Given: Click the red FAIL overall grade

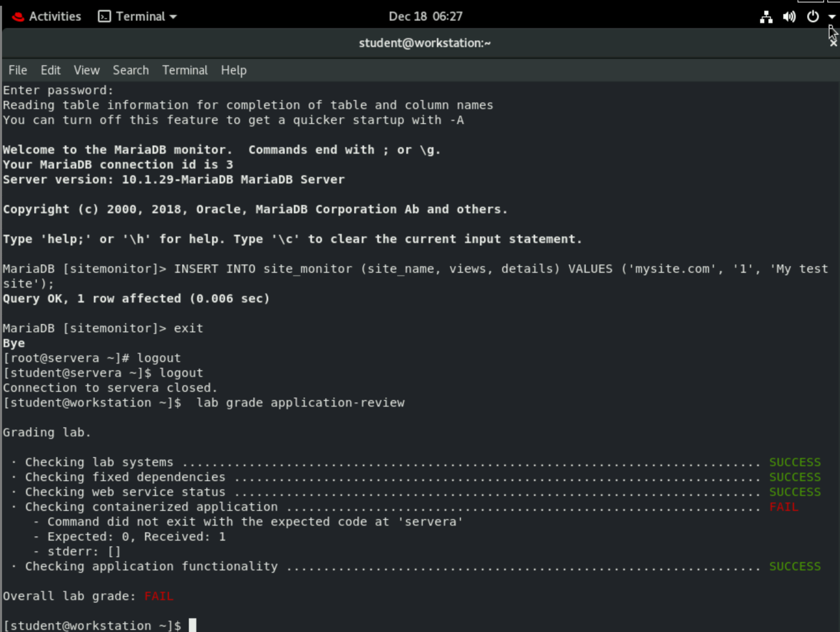Looking at the screenshot, I should (159, 596).
